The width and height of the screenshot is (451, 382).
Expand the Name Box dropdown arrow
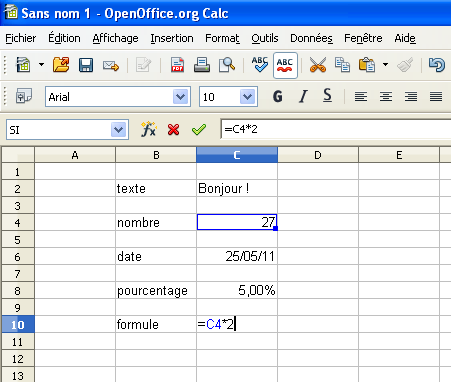coord(119,130)
